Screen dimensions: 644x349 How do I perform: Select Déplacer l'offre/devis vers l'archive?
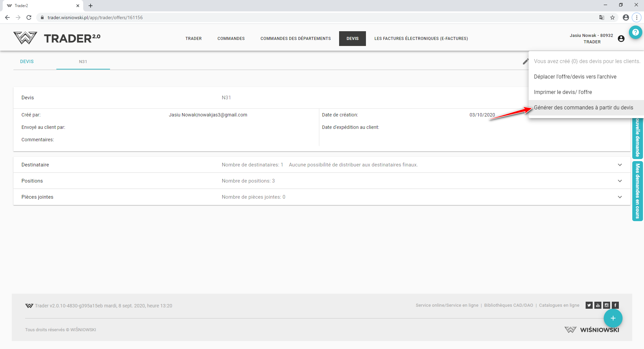click(575, 77)
